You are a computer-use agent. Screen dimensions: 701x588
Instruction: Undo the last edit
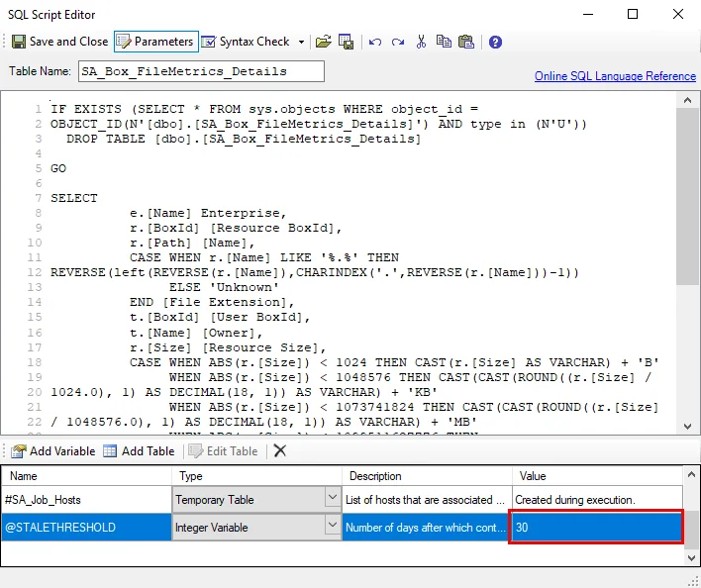coord(375,42)
